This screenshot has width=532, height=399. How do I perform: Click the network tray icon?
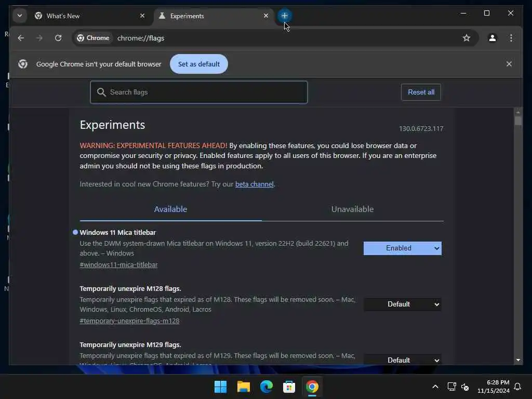pos(451,387)
